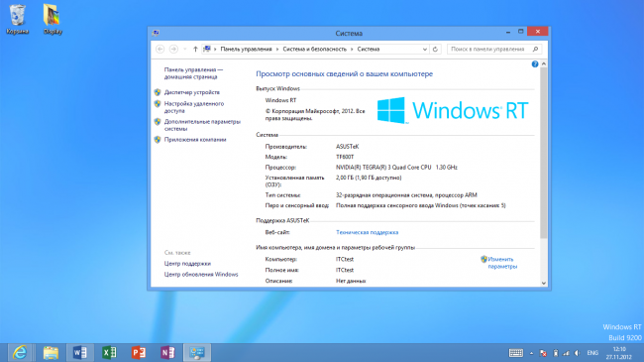Launch Excel from the taskbar
Viewport: 644px width, 362px height.
click(x=109, y=352)
